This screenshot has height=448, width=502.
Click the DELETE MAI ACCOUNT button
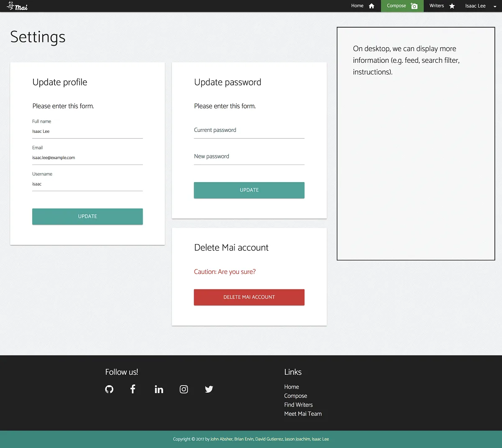249,297
